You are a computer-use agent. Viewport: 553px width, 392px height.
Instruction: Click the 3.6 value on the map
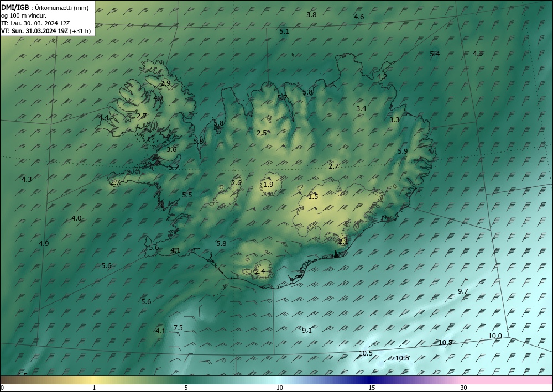point(171,150)
